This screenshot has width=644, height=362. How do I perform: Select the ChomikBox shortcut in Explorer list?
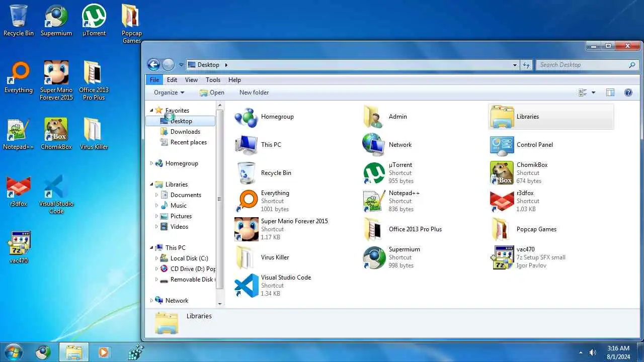(502, 173)
